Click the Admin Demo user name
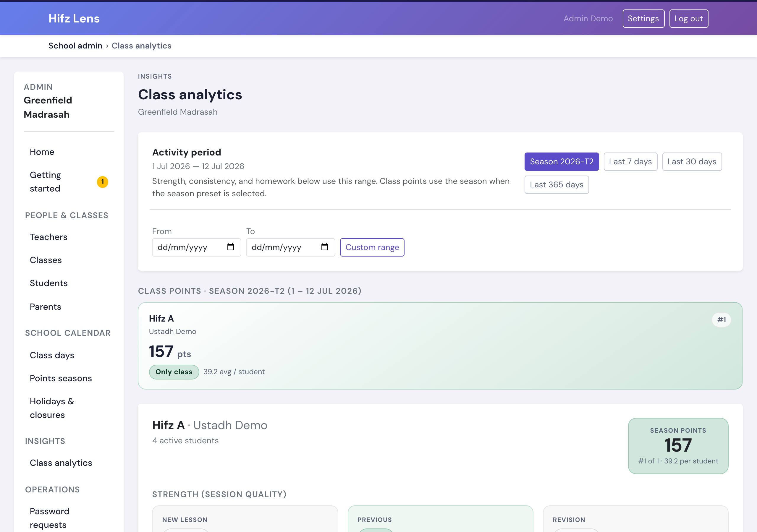This screenshot has width=757, height=532. pyautogui.click(x=588, y=18)
